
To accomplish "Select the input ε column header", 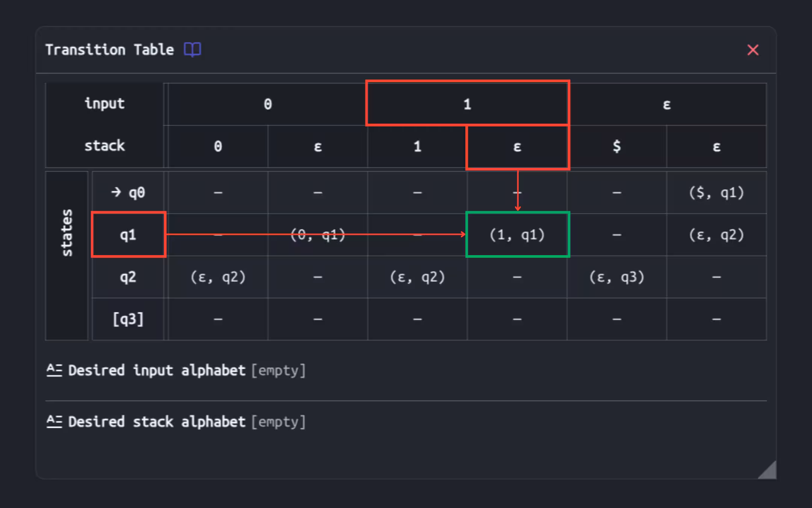I will click(x=667, y=104).
